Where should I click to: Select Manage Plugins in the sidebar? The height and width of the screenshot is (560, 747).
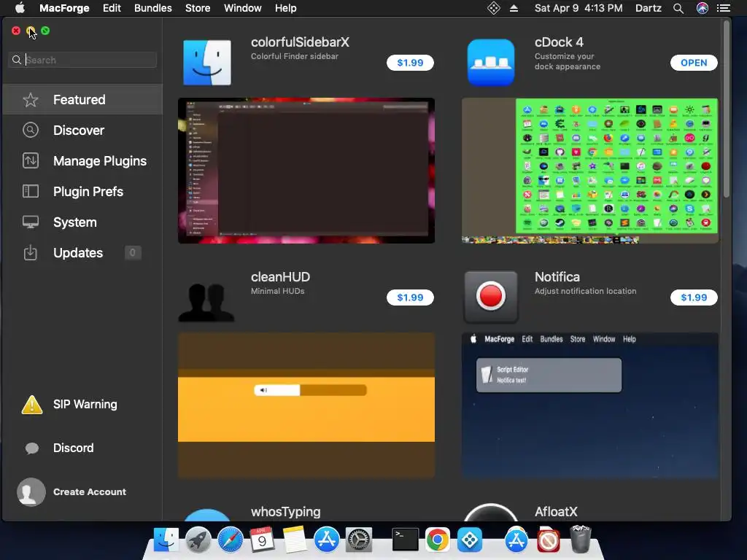(x=82, y=160)
